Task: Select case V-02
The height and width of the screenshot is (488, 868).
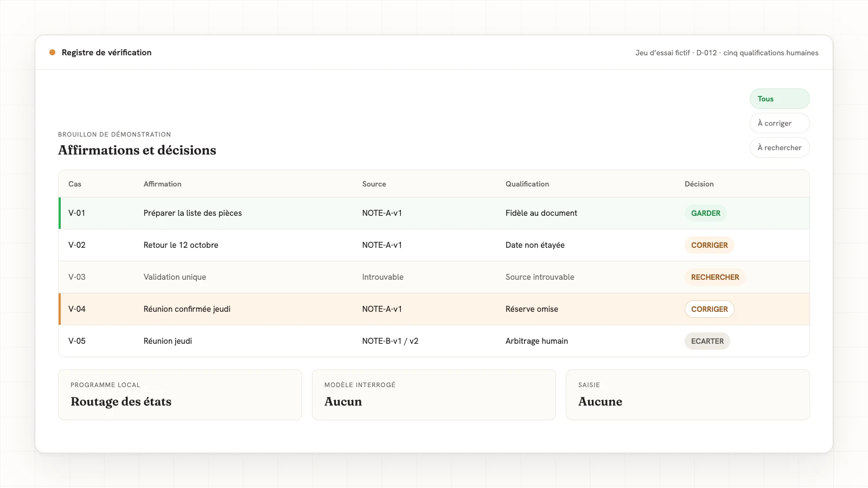Action: coord(434,245)
